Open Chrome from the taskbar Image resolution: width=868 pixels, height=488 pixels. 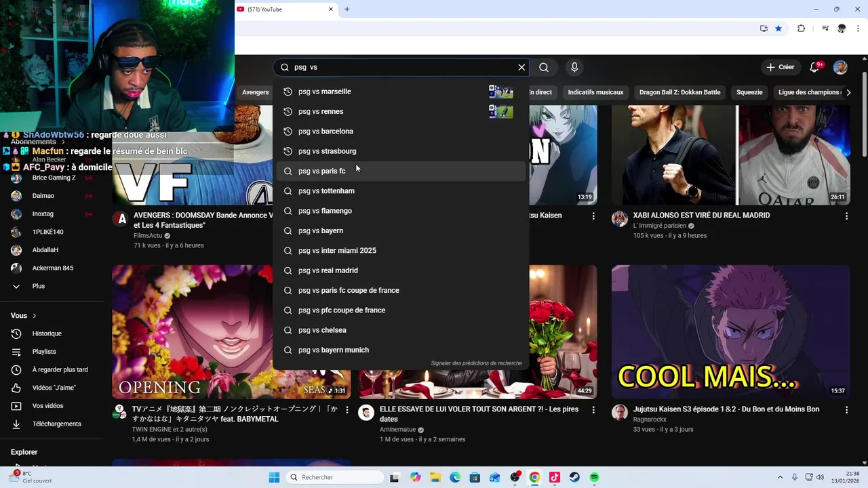click(x=534, y=477)
